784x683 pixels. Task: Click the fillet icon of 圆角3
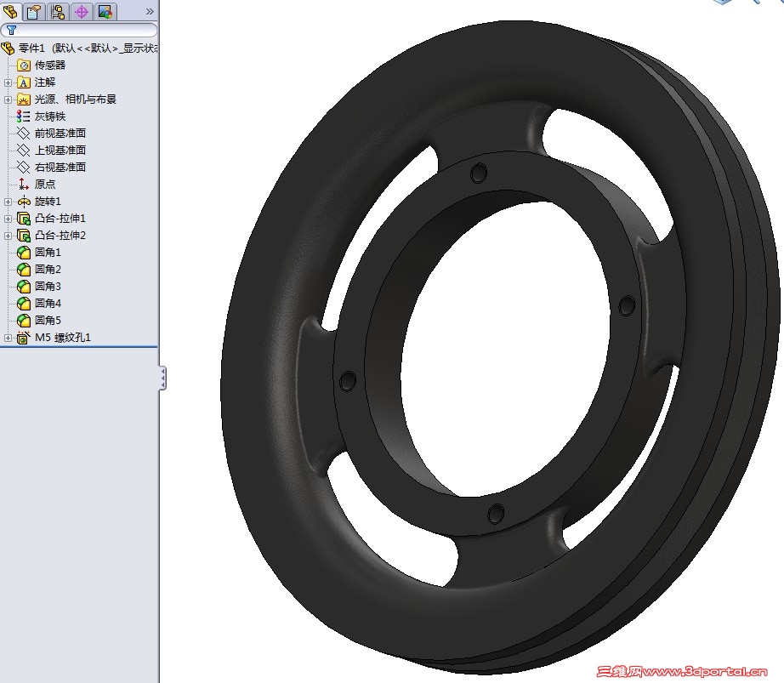click(x=24, y=287)
